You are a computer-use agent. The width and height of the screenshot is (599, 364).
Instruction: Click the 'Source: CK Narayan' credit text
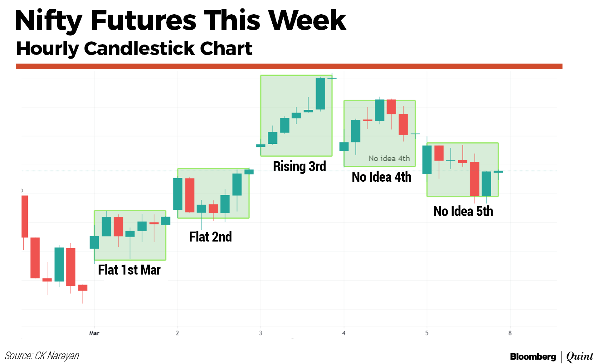tap(42, 356)
